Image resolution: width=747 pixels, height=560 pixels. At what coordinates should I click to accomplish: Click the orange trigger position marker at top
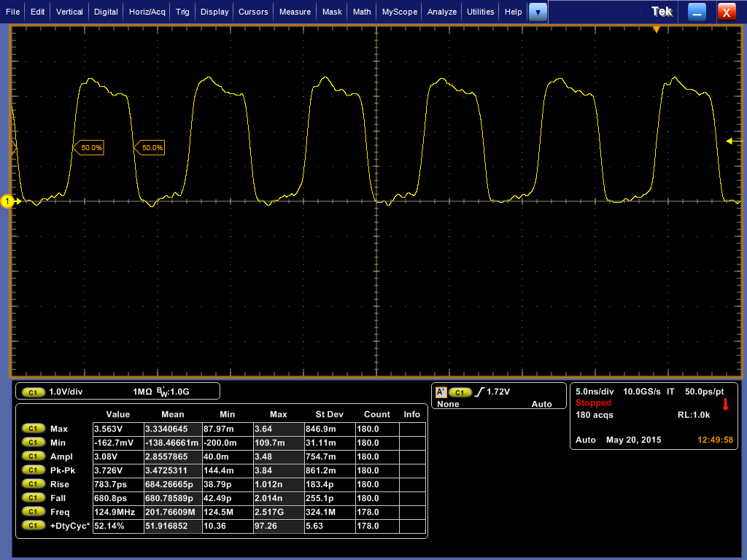(657, 29)
